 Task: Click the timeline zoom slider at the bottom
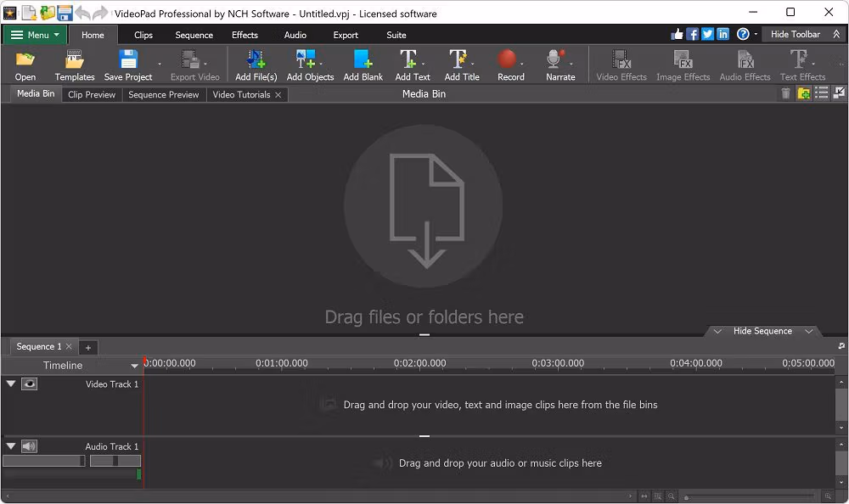pos(750,496)
